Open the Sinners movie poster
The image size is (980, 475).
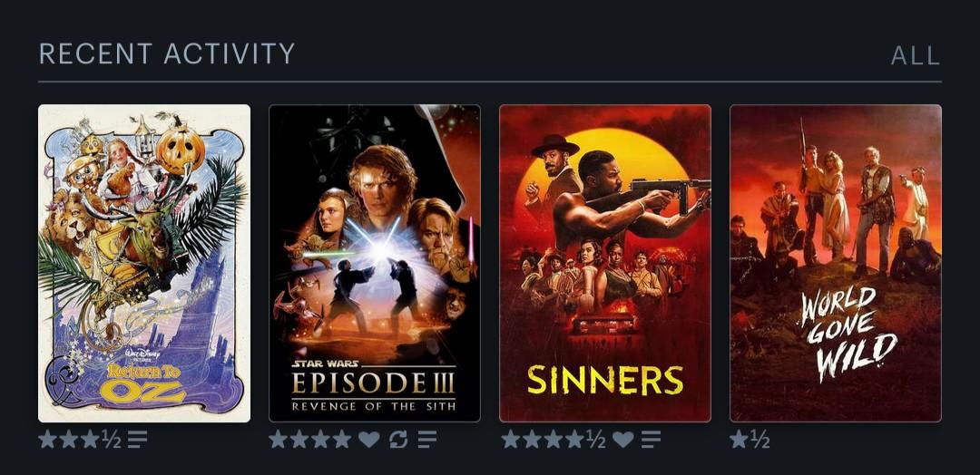[x=605, y=264]
